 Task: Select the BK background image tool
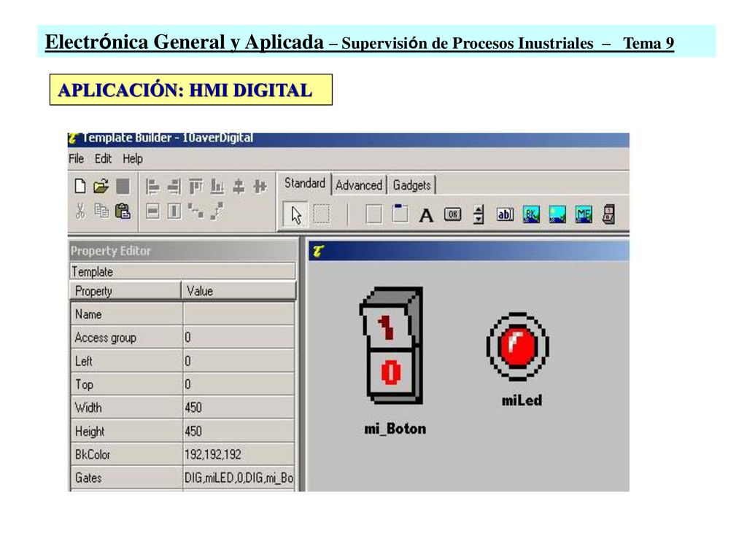pos(531,215)
